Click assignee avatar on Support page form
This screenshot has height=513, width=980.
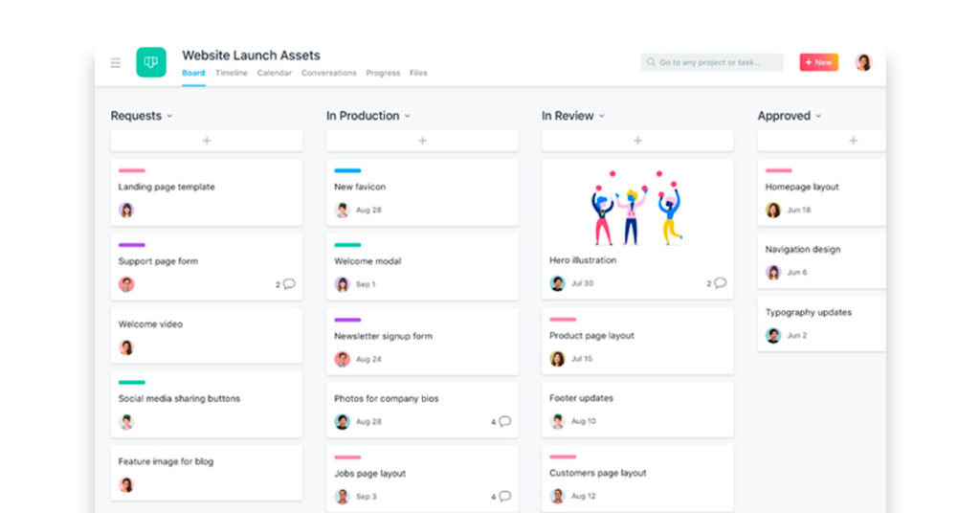click(126, 284)
